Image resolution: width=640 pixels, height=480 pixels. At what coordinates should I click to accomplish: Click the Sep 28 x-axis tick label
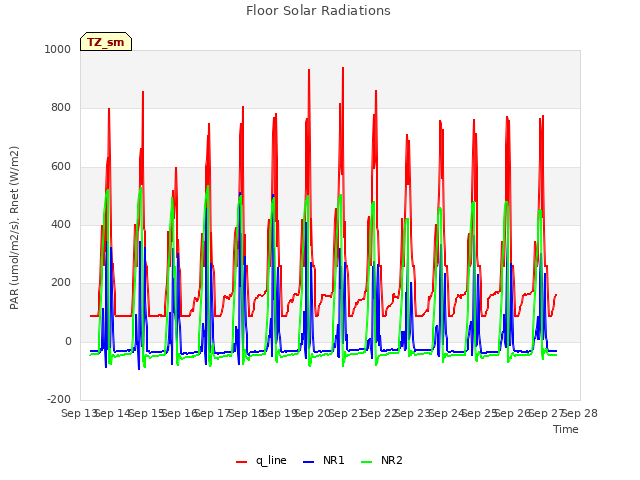coord(580,413)
